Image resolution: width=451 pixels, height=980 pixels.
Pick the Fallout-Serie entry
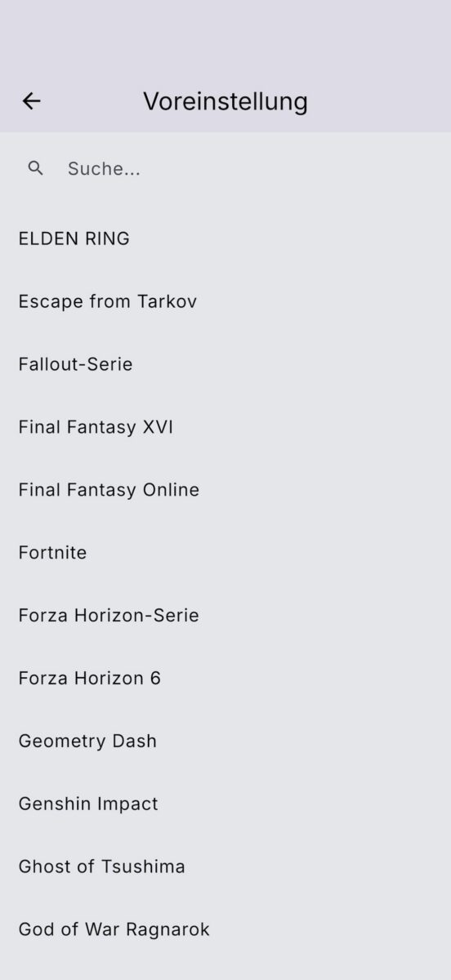225,364
